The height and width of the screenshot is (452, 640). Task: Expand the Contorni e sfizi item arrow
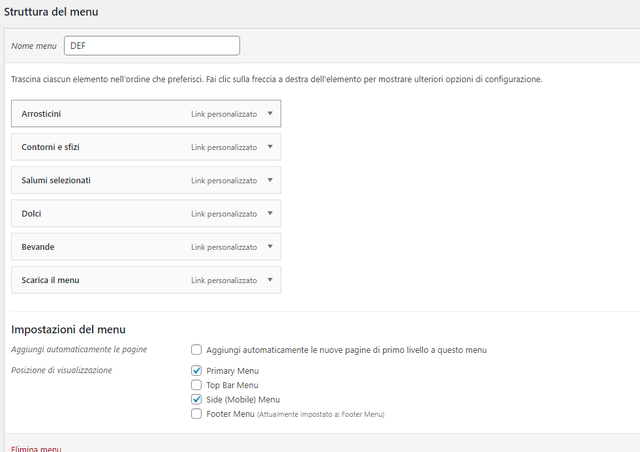tap(269, 147)
